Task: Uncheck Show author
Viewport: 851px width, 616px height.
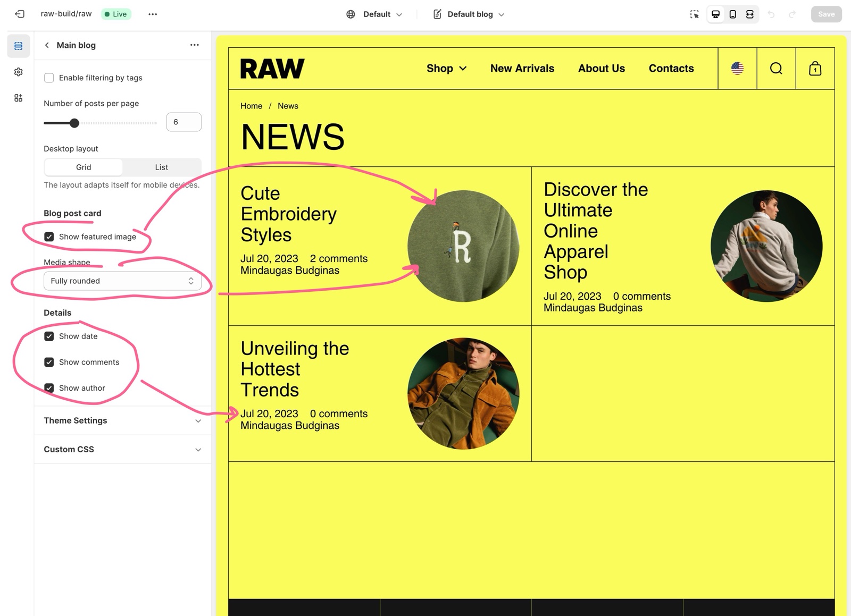Action: pos(49,388)
